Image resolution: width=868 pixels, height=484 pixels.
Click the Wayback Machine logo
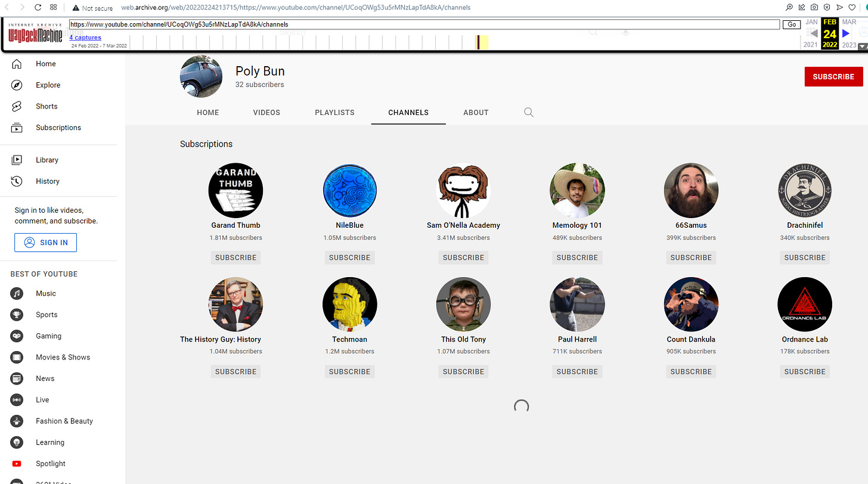coord(35,34)
